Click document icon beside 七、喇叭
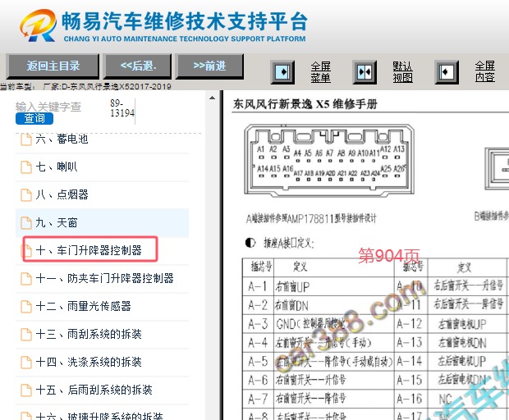 [26, 167]
